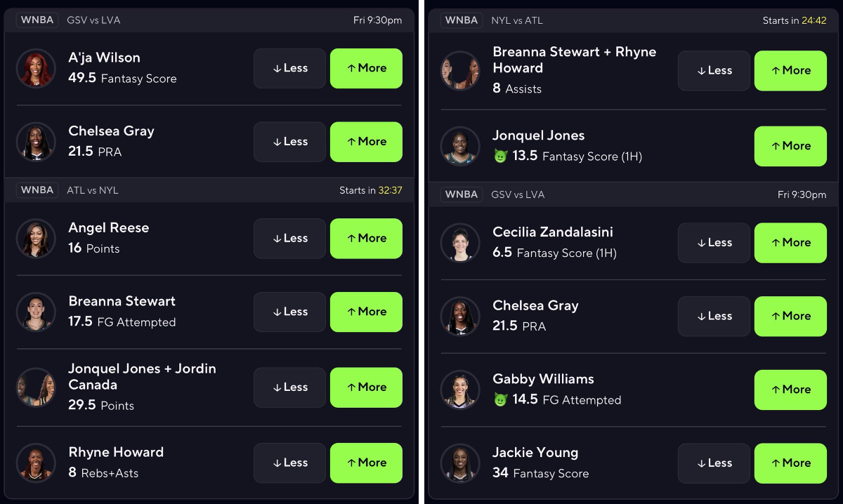The height and width of the screenshot is (504, 843).
Task: Choose More for Jackie Young 34 Fantasy Score
Action: 790,463
